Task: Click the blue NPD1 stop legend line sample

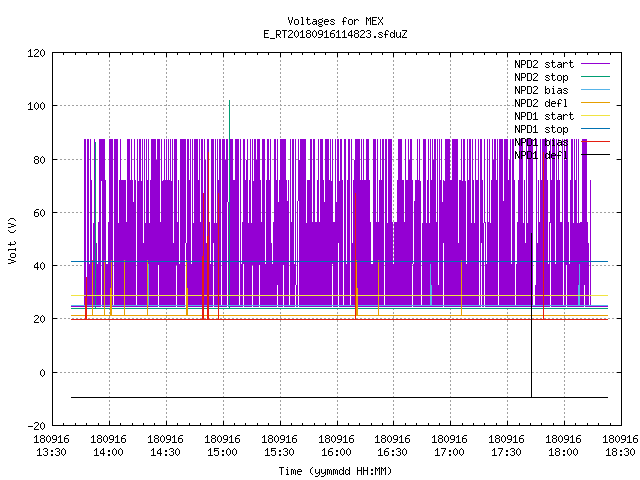Action: 595,129
